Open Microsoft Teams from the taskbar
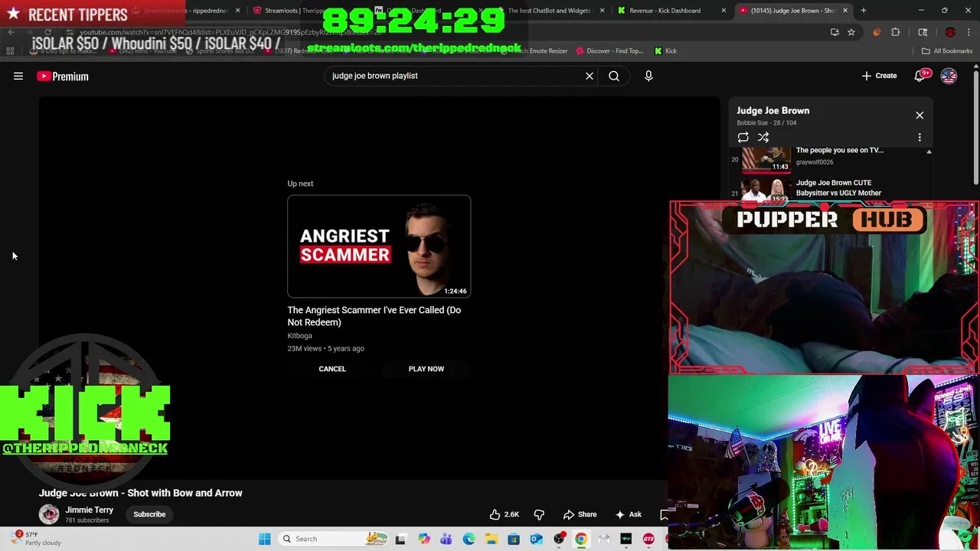This screenshot has width=980, height=551. click(446, 539)
